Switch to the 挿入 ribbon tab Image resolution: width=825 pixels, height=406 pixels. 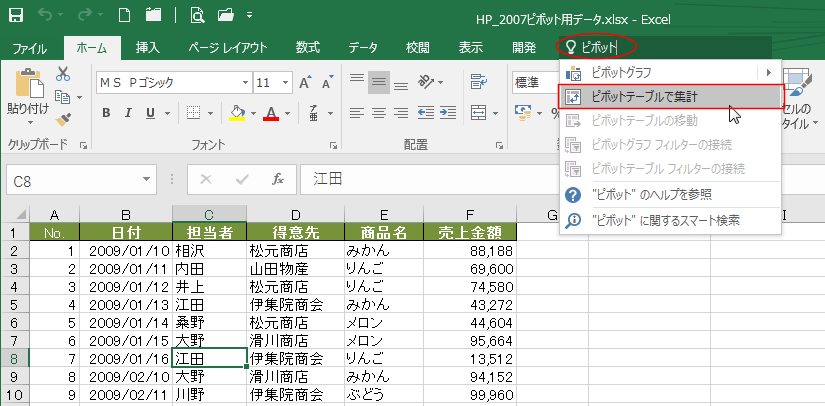tap(148, 47)
